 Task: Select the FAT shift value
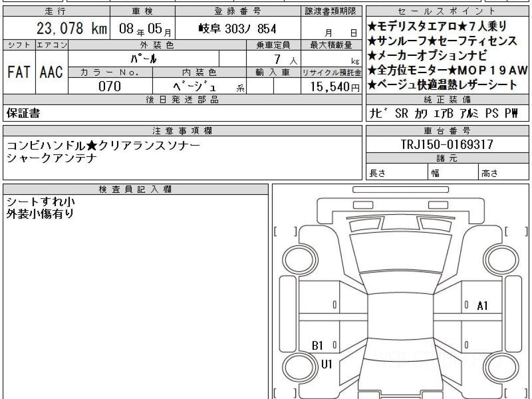(19, 72)
